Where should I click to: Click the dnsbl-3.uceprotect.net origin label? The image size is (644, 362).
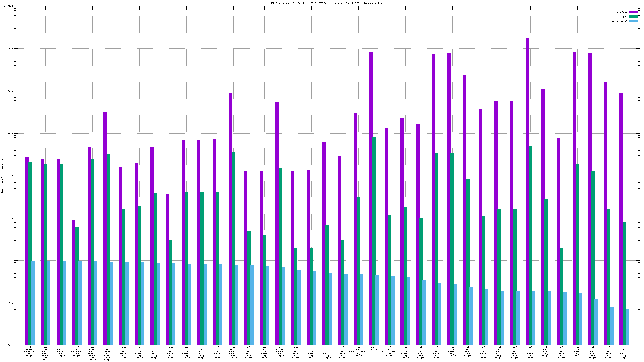[280, 351]
